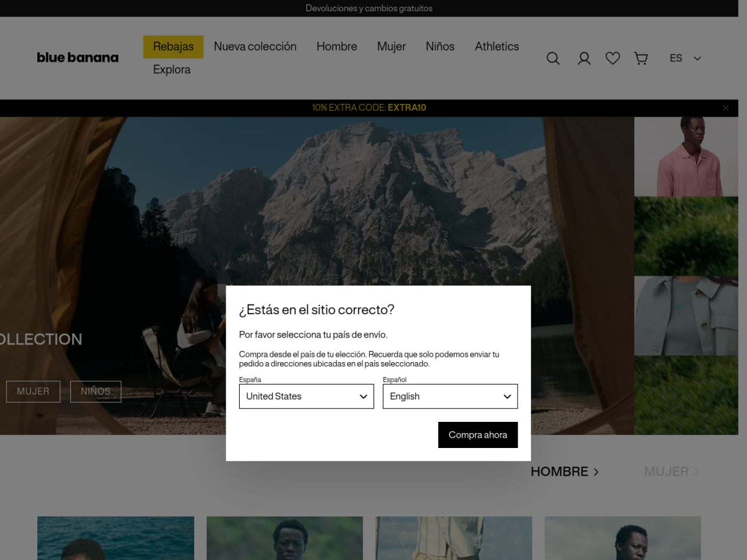The image size is (747, 560).
Task: Click the Compra ahora button
Action: [x=478, y=435]
